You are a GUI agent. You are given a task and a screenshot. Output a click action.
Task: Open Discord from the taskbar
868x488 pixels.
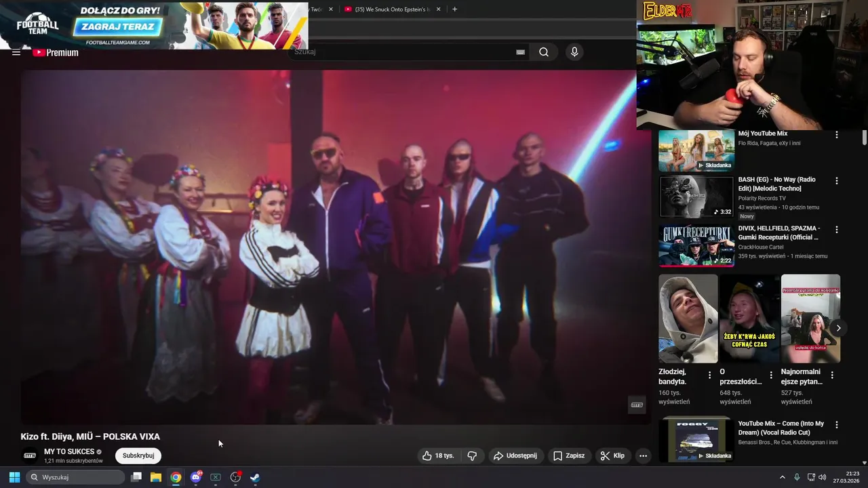tap(196, 477)
